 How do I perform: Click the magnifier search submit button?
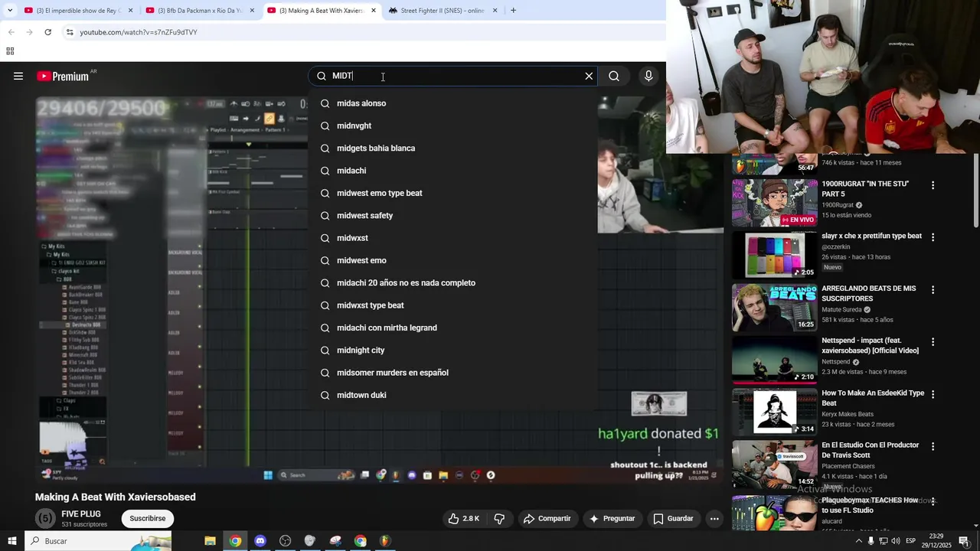[x=614, y=76]
